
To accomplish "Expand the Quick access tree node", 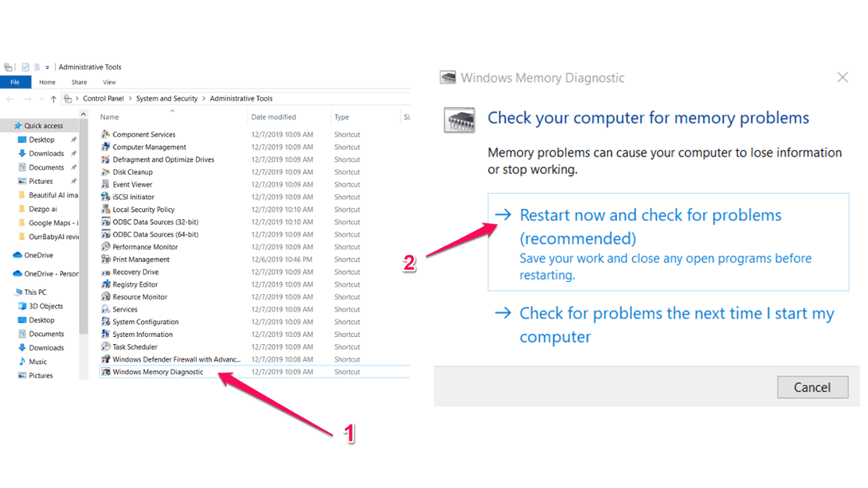I will [x=7, y=126].
